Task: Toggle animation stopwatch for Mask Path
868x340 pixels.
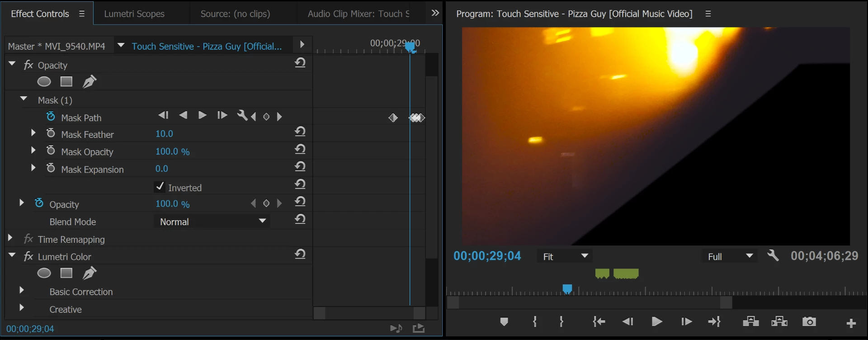Action: pyautogui.click(x=51, y=117)
